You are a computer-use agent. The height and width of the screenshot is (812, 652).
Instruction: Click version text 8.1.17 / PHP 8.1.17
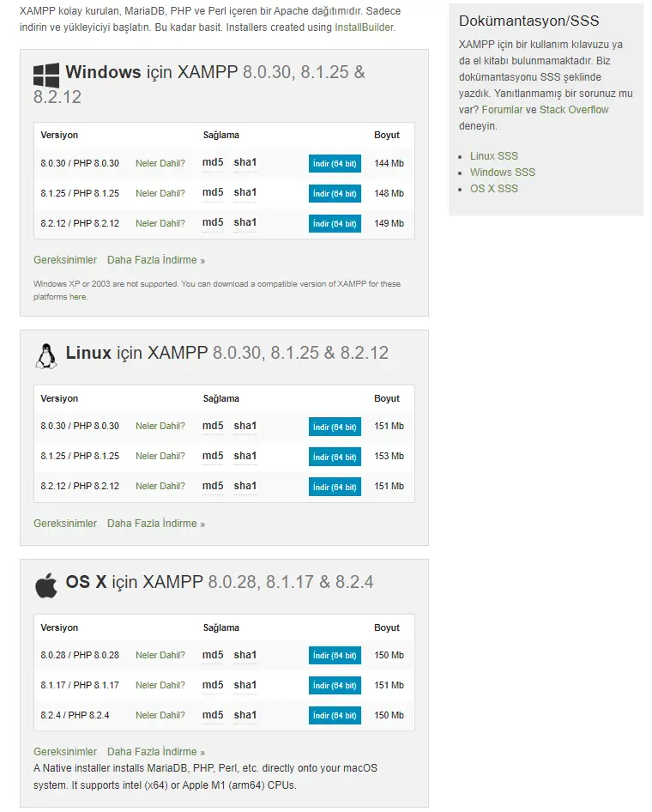pyautogui.click(x=80, y=685)
